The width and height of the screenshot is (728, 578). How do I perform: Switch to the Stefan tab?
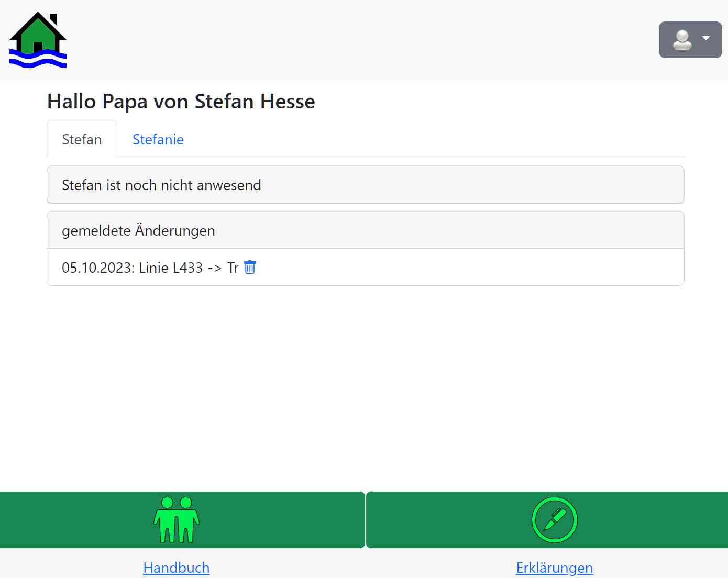(x=82, y=139)
